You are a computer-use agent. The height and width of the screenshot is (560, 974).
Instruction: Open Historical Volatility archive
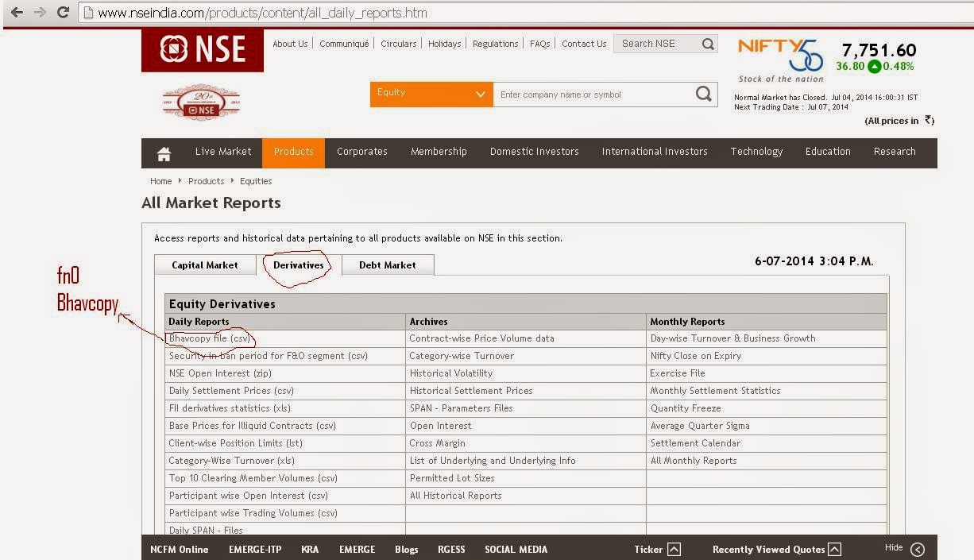451,373
